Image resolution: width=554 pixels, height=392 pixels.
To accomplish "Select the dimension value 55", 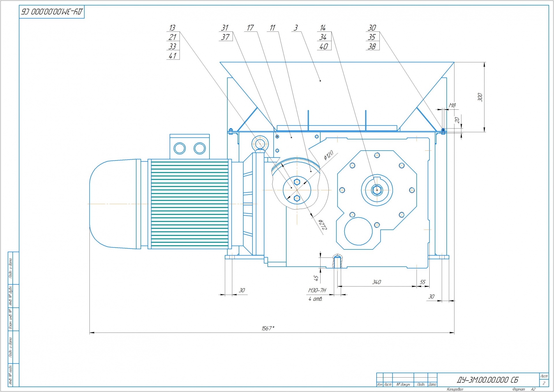I will [423, 282].
